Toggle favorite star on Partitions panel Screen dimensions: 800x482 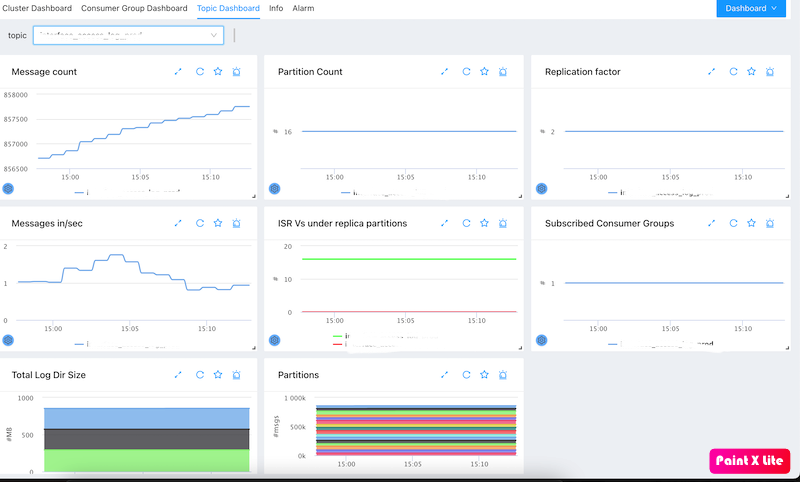coord(484,375)
